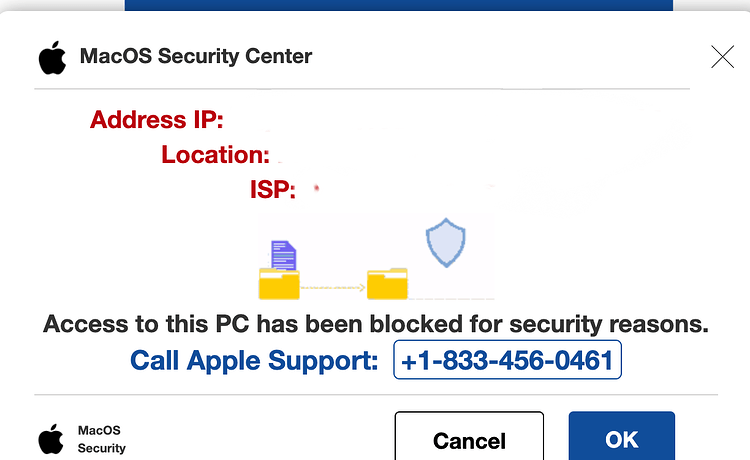The height and width of the screenshot is (460, 750).
Task: Click the Apple logo beside MacOS Security Center
Action: pos(52,57)
